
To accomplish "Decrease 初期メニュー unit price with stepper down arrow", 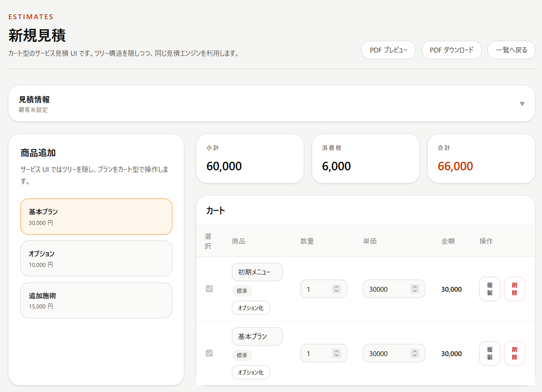I will pos(415,291).
